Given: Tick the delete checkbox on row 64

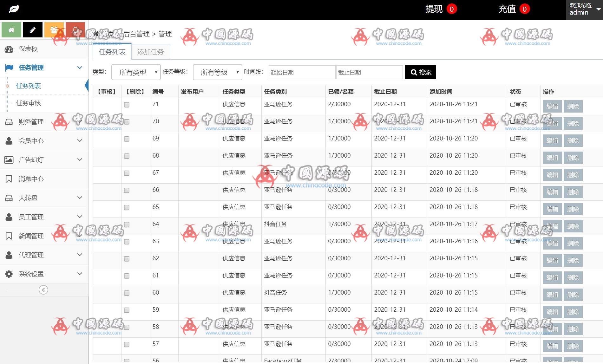Looking at the screenshot, I should pos(127,224).
